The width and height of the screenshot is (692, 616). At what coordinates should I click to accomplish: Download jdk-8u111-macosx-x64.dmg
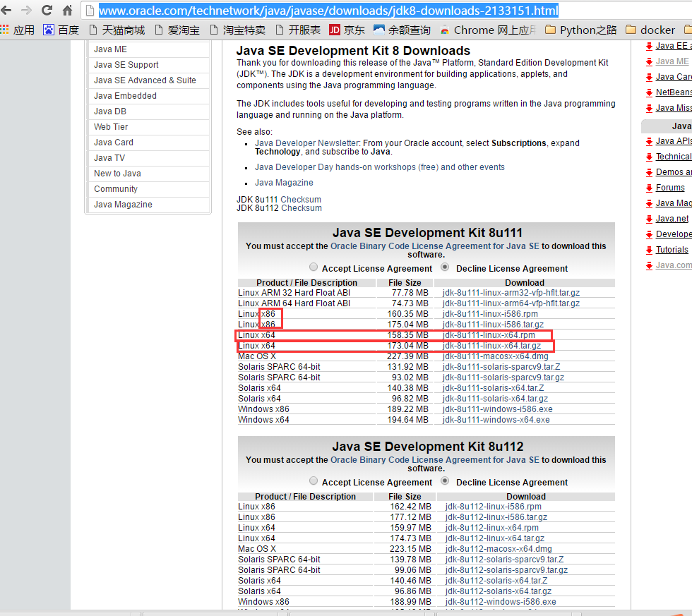click(495, 356)
